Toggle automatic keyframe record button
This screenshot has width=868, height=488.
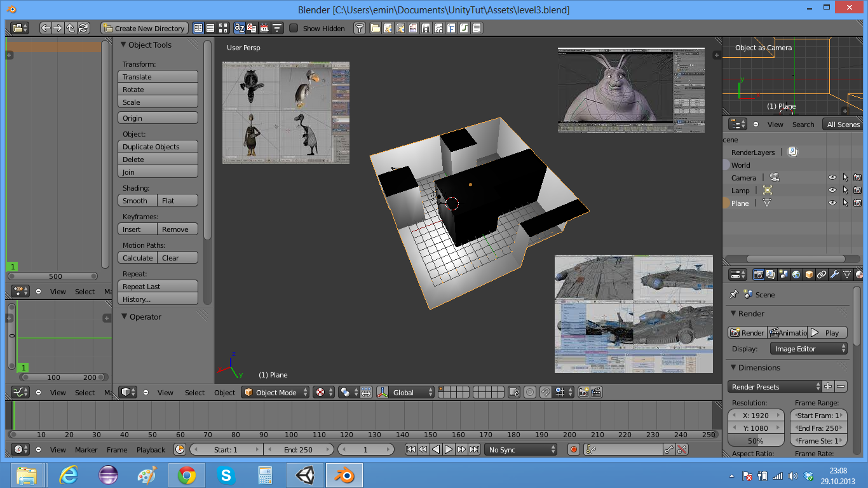(x=574, y=449)
